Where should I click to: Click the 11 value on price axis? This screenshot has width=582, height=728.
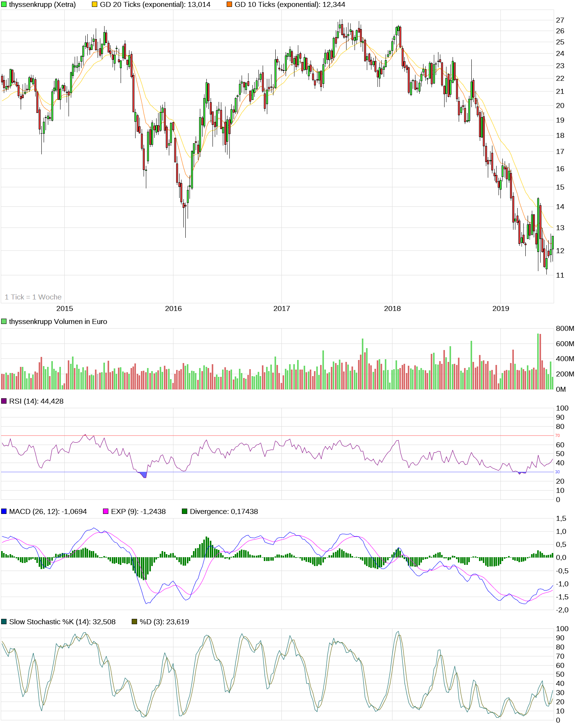coord(560,275)
